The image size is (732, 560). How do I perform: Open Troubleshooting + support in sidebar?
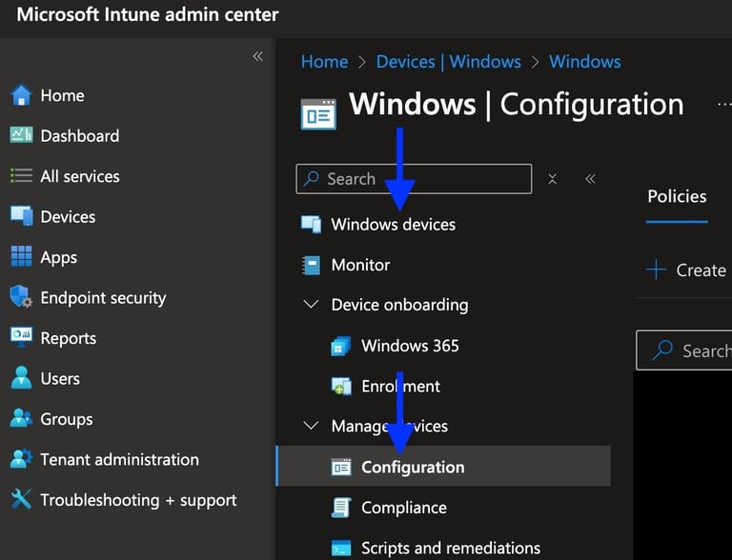[x=138, y=500]
